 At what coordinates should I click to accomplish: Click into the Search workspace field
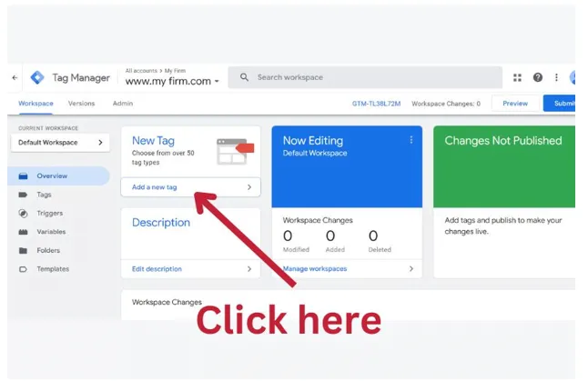[365, 77]
